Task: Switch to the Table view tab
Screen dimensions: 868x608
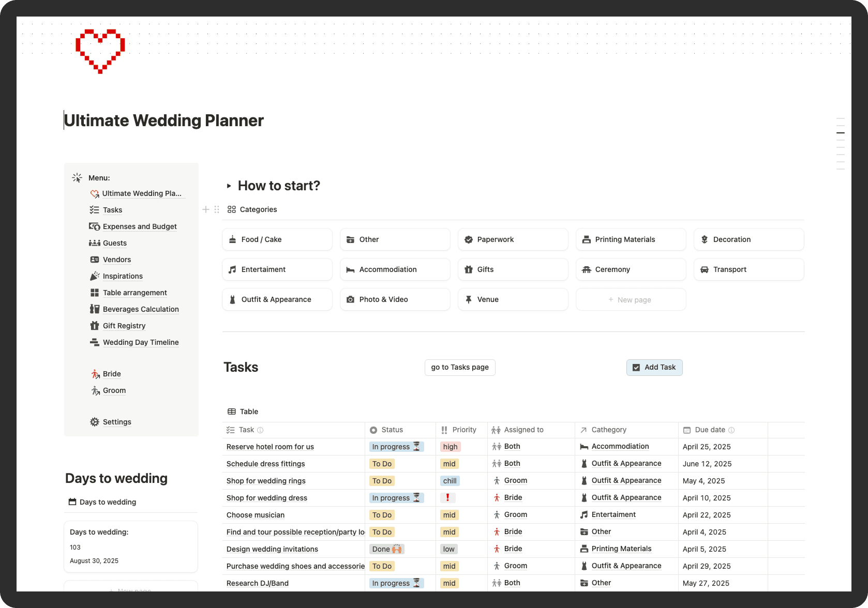Action: coord(243,412)
